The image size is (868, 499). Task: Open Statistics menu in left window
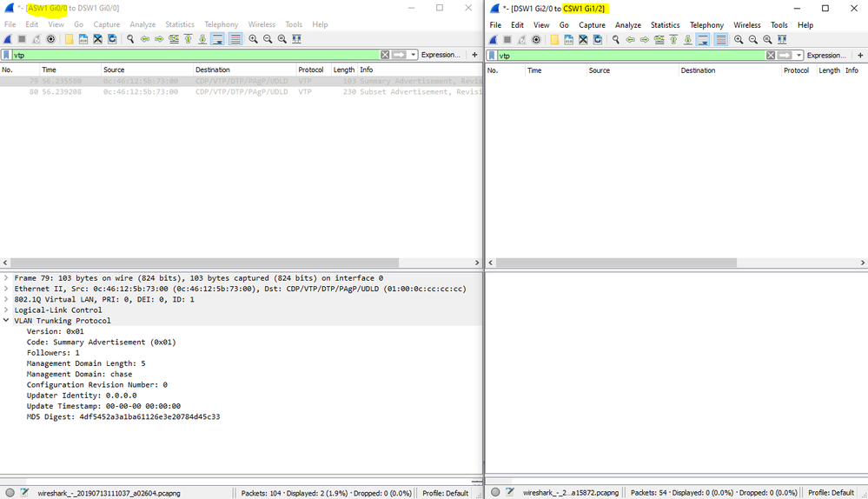click(x=180, y=24)
